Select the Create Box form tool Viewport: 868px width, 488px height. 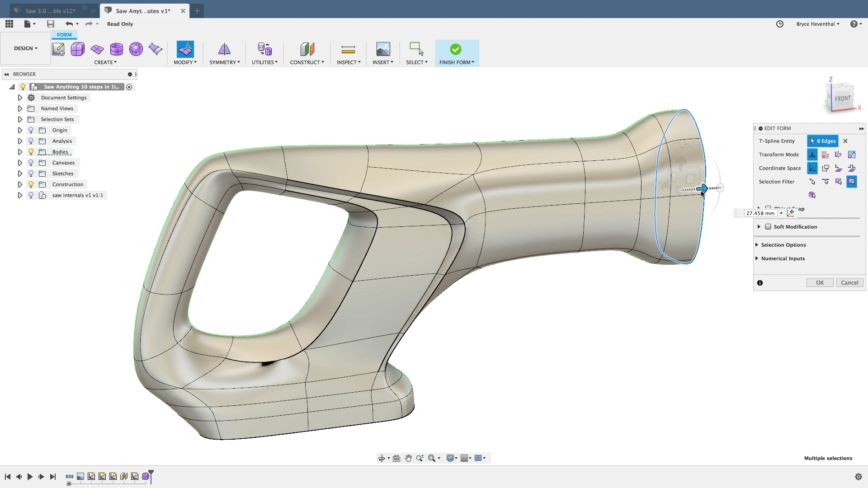77,49
